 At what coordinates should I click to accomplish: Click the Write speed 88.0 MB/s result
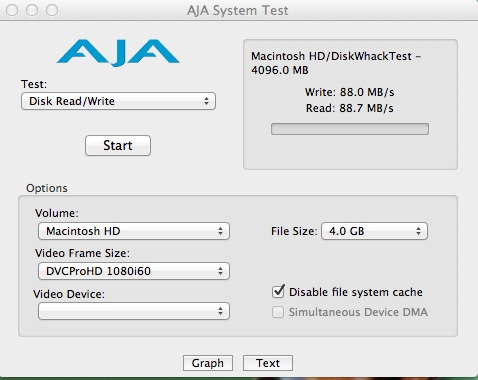tap(350, 92)
